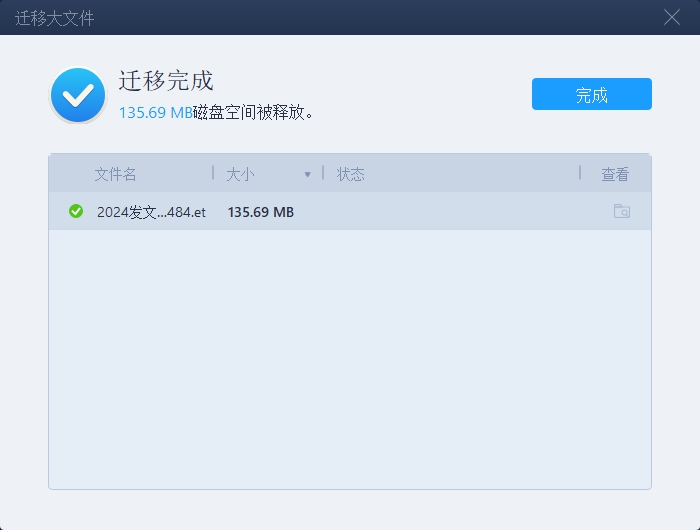
Task: Click divider between 文件名 and 大小 columns
Action: (213, 173)
